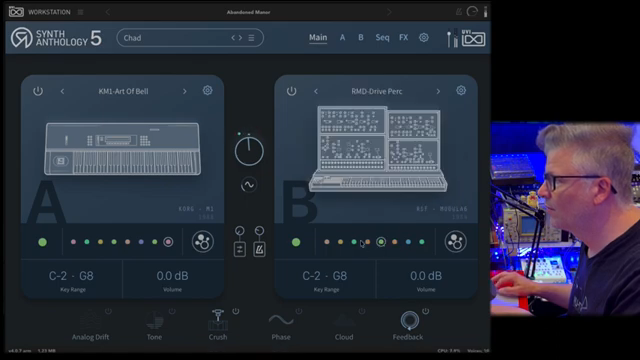The image size is (640, 360).
Task: Click the sliders button under left small knob
Action: click(x=240, y=249)
